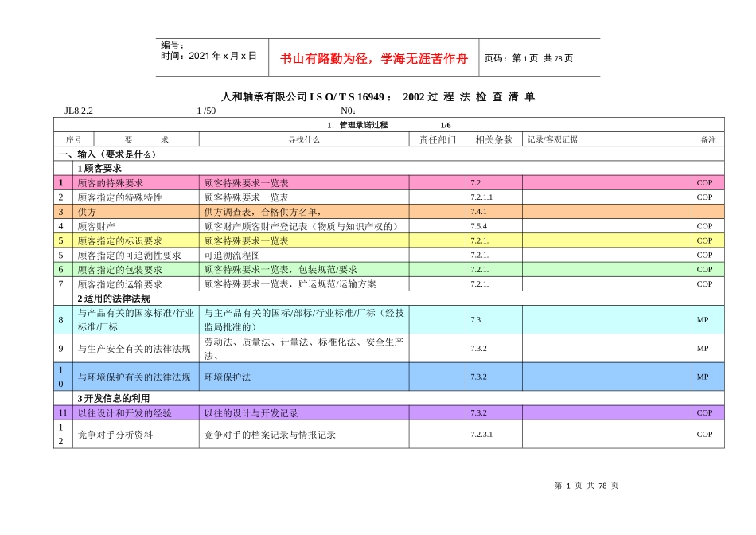Click the cyan cell '与产品有关的国家标准/行业标准/厂标'
Screen dimensions: 756x535
coord(136,320)
